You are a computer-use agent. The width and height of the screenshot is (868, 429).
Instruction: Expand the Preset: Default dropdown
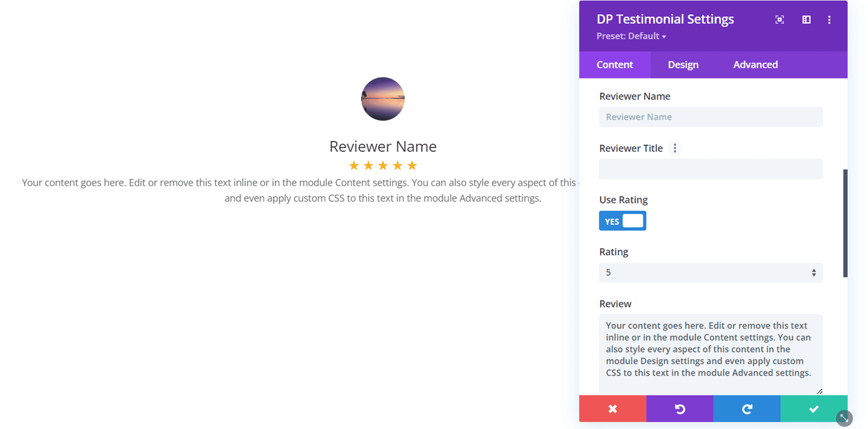(x=631, y=36)
